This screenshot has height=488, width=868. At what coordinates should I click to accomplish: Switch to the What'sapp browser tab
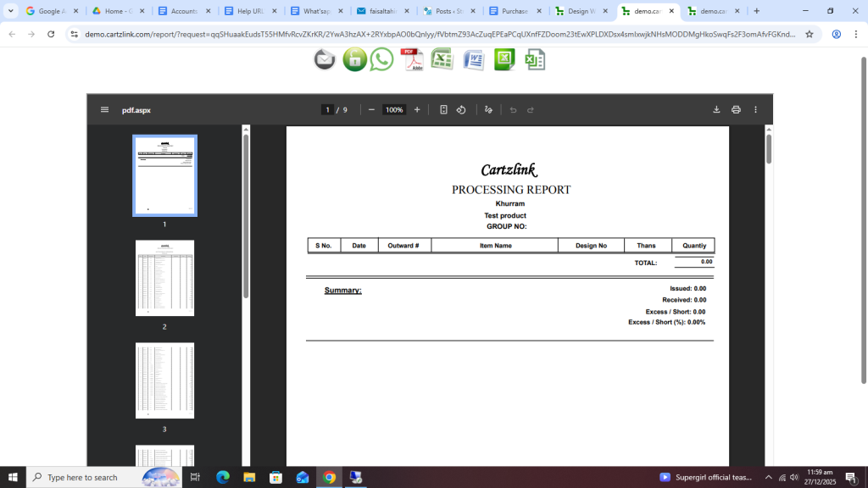[316, 11]
